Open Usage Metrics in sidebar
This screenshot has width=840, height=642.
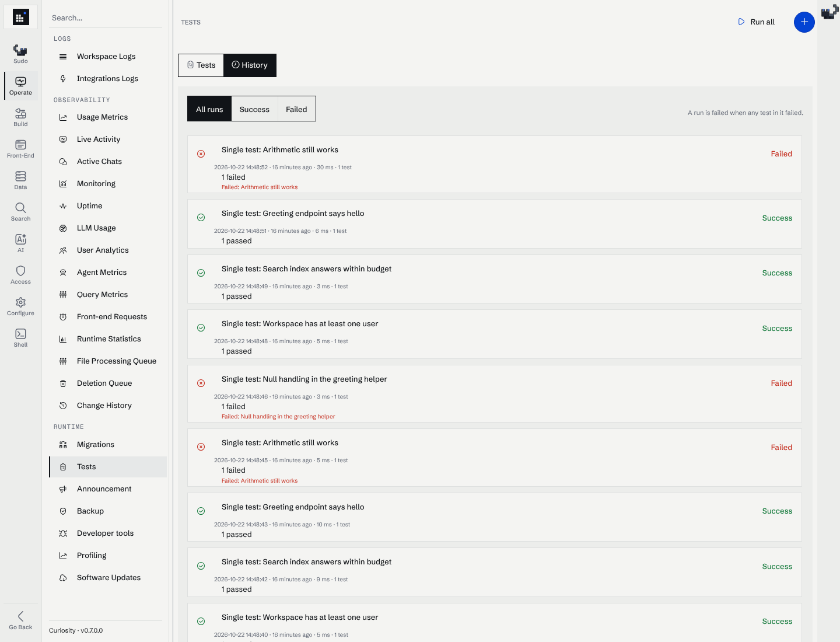point(108,117)
